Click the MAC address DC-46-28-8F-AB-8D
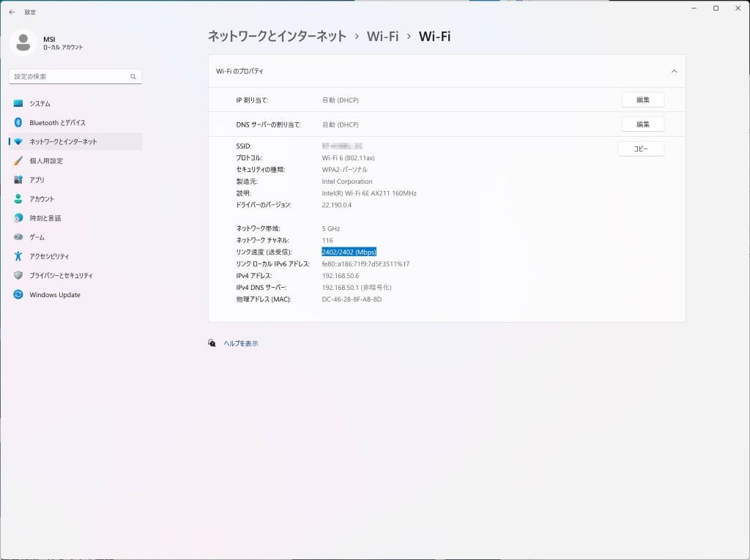 [352, 299]
